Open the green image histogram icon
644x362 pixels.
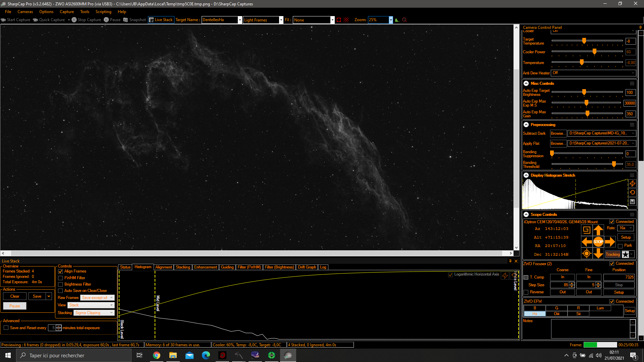click(x=397, y=20)
